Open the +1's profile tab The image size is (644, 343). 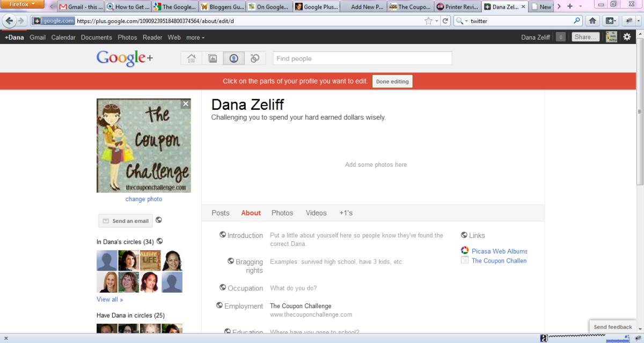pyautogui.click(x=346, y=213)
